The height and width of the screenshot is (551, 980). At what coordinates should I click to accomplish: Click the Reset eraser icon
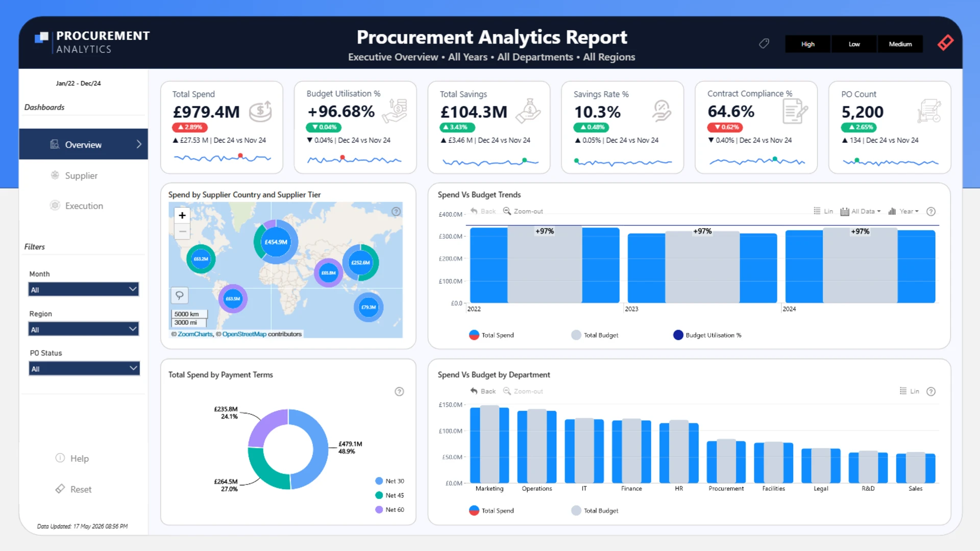(x=60, y=488)
